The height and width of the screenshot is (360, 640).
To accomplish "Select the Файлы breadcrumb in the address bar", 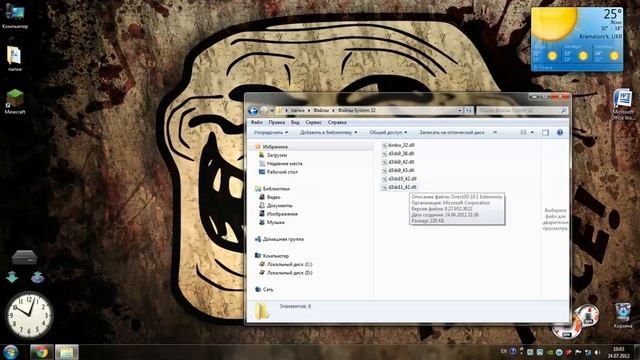I will [321, 111].
